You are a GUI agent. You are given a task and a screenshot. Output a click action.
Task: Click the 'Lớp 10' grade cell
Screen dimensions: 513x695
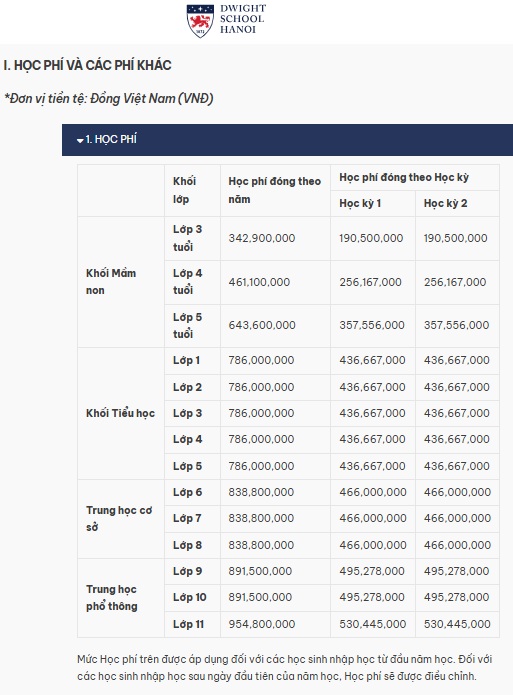[x=189, y=597]
